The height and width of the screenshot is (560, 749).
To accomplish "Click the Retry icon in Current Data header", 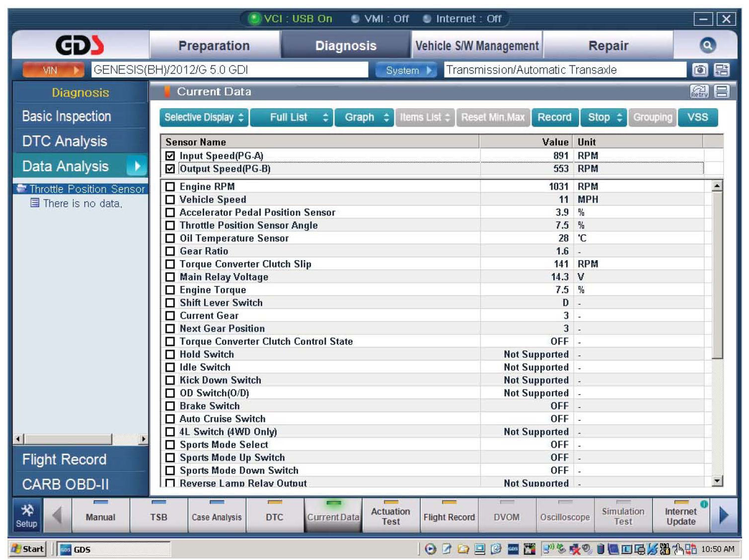I will coord(699,92).
